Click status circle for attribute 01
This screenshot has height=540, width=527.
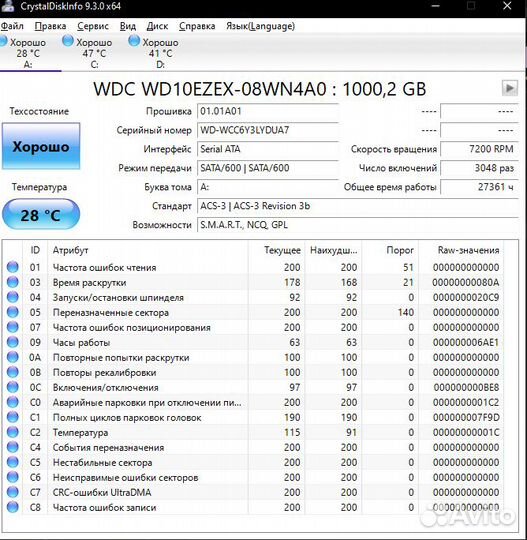pos(13,267)
